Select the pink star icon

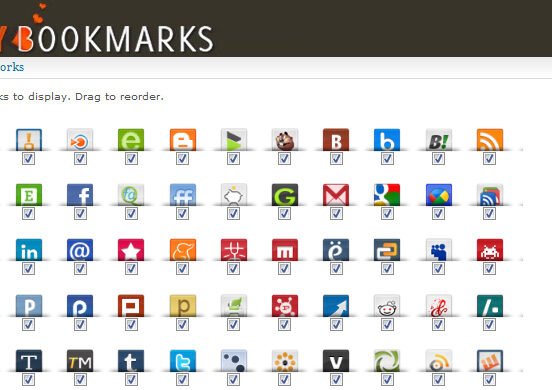tap(131, 250)
